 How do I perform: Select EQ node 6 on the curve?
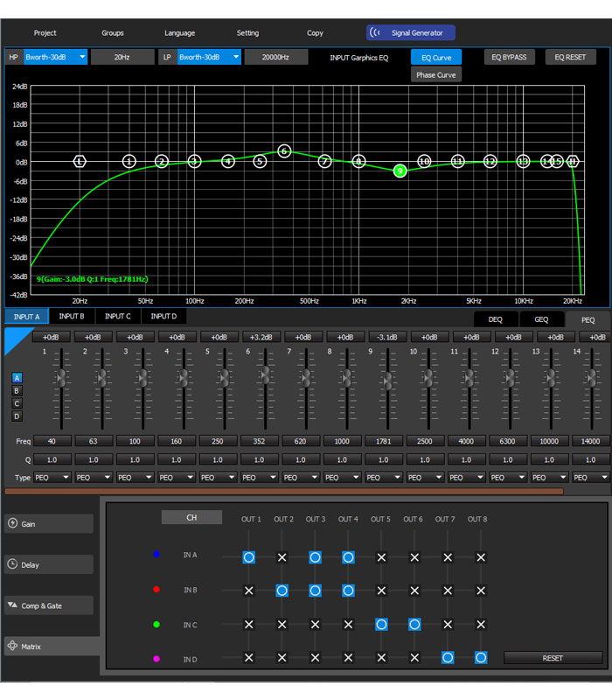click(284, 151)
